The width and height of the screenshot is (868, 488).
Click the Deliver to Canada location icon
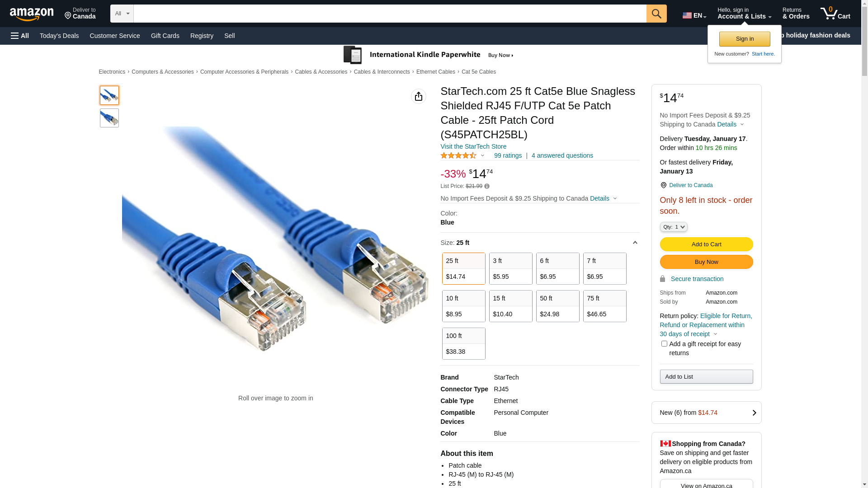tap(663, 185)
